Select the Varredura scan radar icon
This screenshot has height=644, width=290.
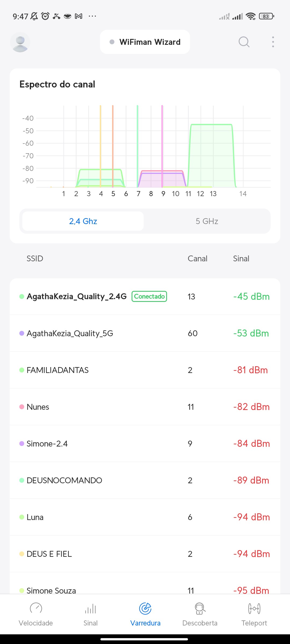point(145,608)
